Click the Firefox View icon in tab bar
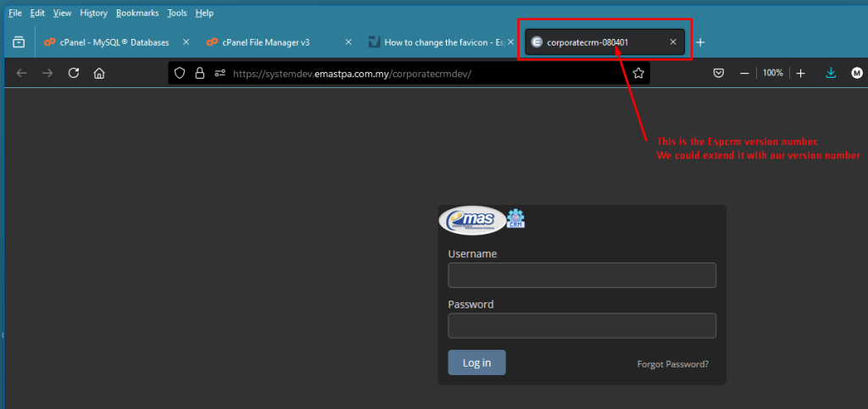This screenshot has width=868, height=409. coord(19,41)
